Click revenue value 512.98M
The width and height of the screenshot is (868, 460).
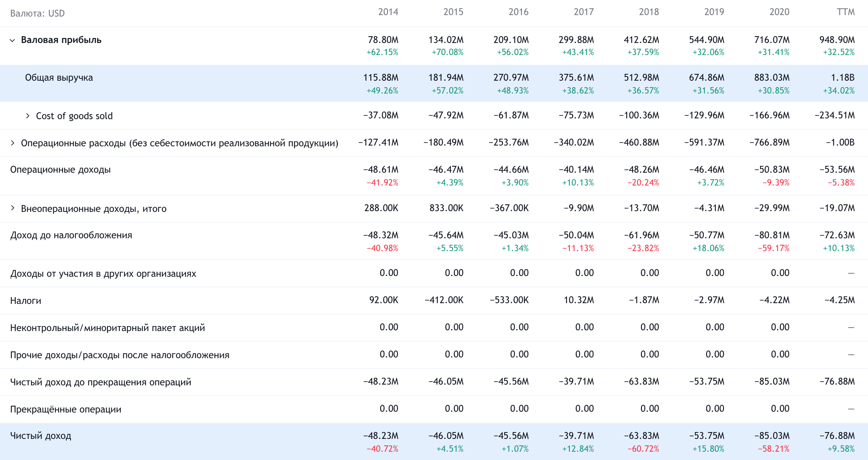(642, 78)
